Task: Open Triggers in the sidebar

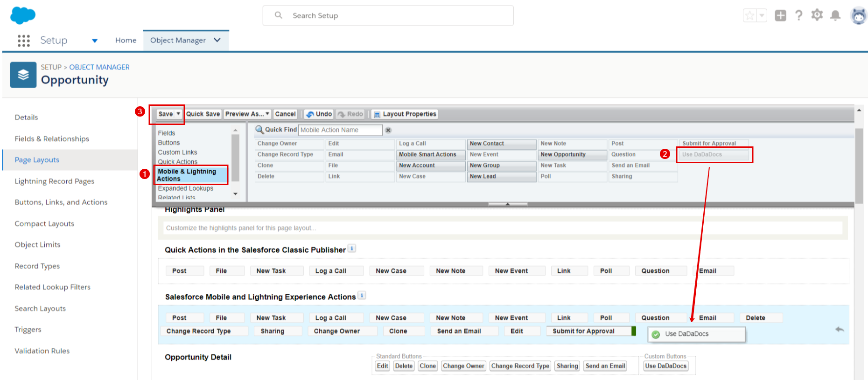Action: (28, 330)
